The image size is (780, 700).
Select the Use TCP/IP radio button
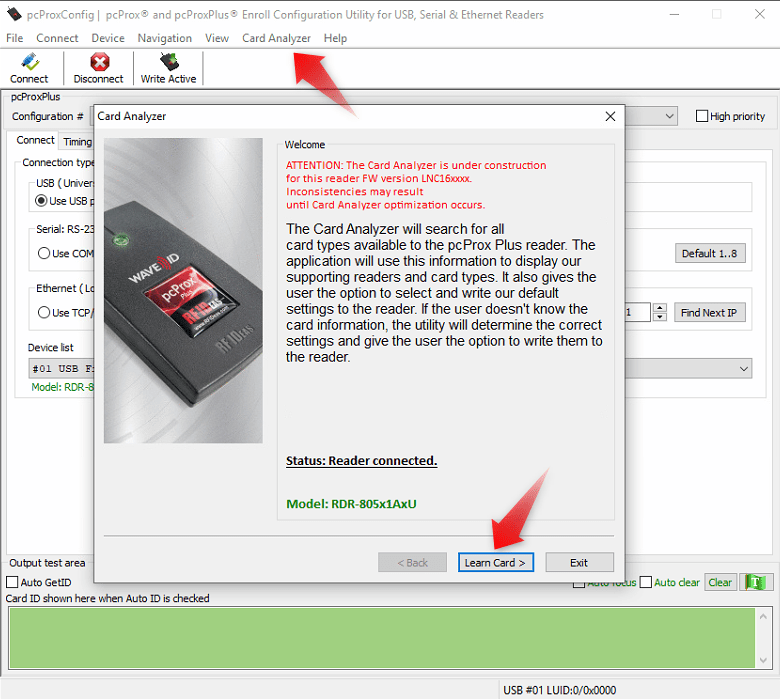[44, 312]
